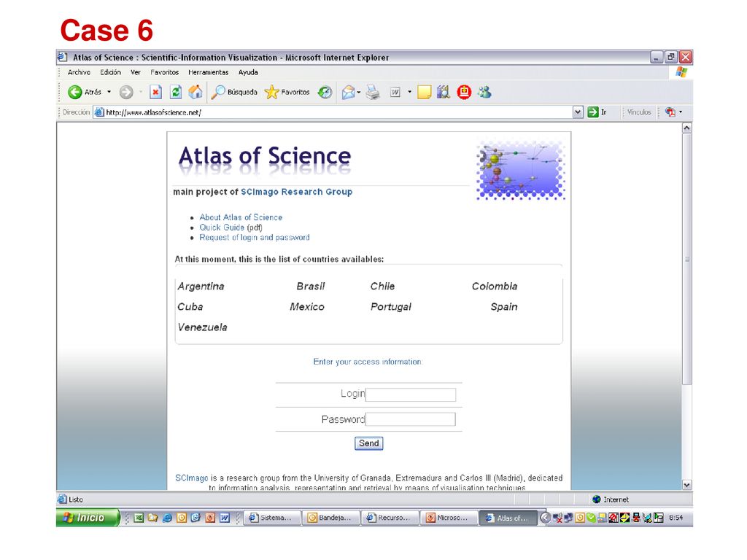747x560 pixels.
Task: Select Spain in country list
Action: tap(504, 307)
